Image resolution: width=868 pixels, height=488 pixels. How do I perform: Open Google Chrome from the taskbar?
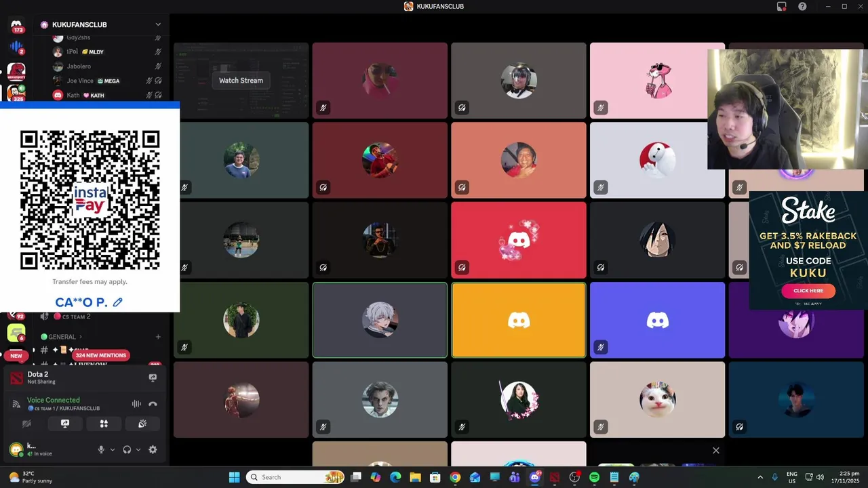tap(455, 477)
